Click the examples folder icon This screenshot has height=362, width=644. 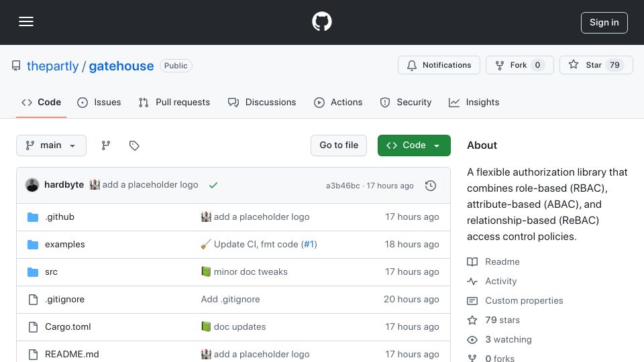pos(33,245)
